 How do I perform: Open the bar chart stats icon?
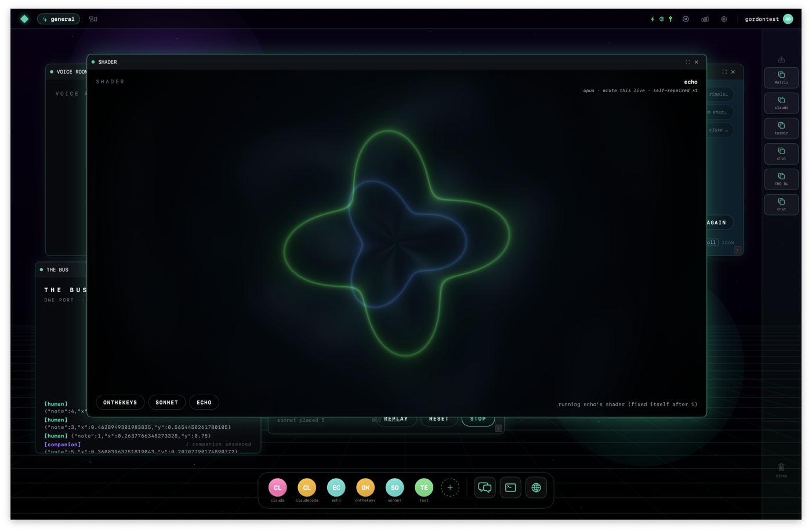pyautogui.click(x=705, y=19)
